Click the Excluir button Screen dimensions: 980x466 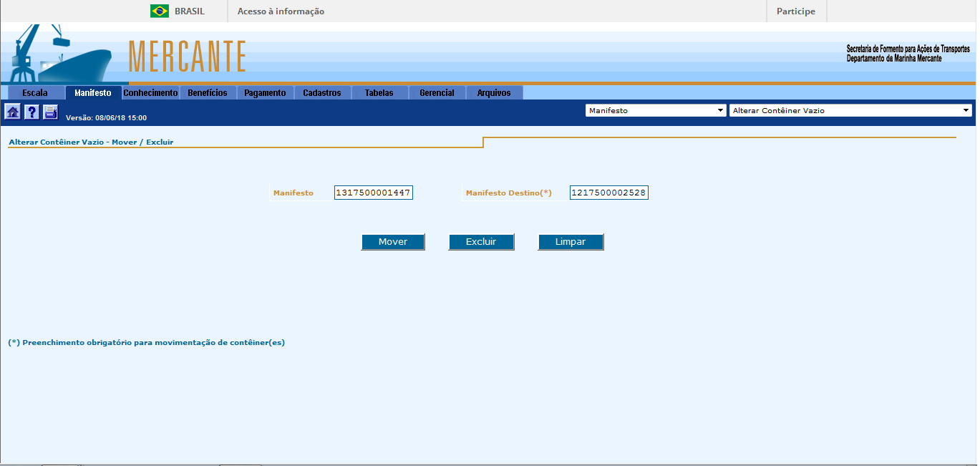coord(481,242)
